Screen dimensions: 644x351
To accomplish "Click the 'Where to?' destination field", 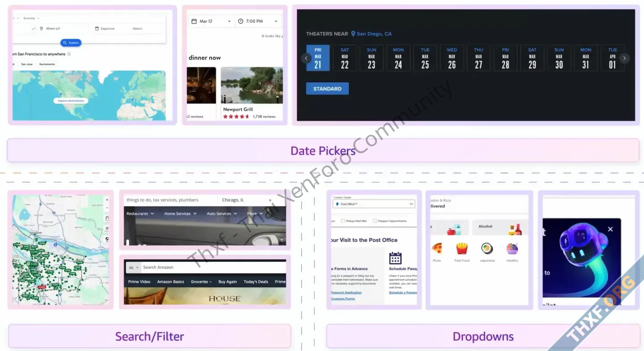I will 63,29.
